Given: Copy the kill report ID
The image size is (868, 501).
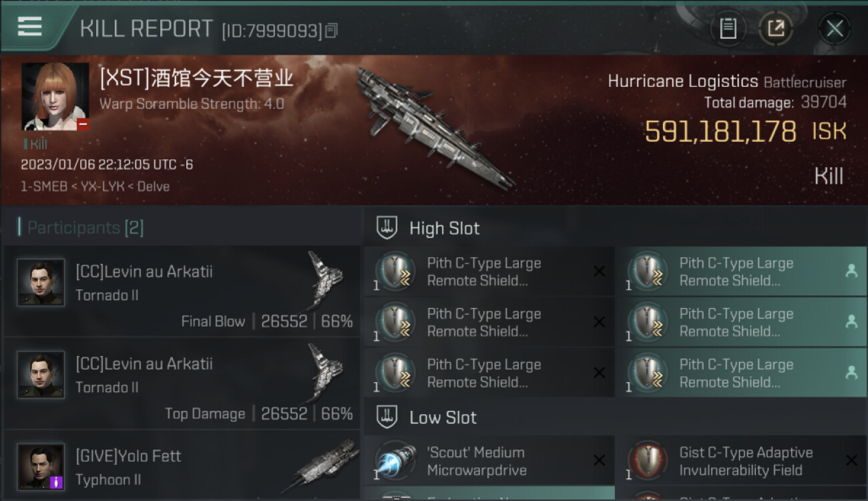Looking at the screenshot, I should 332,31.
